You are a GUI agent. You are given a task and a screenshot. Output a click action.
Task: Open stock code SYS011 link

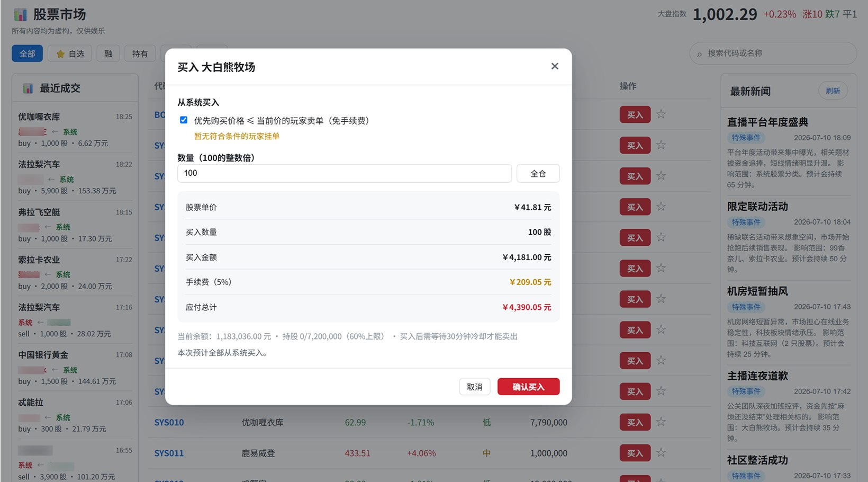(x=169, y=453)
